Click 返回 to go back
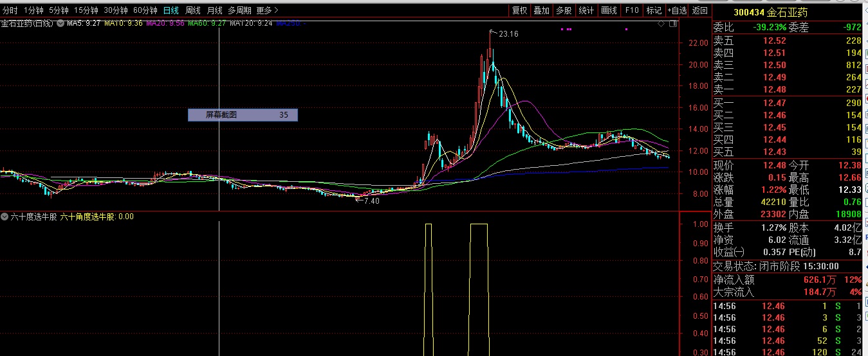Screen dimensions: 868x356 click(x=699, y=10)
